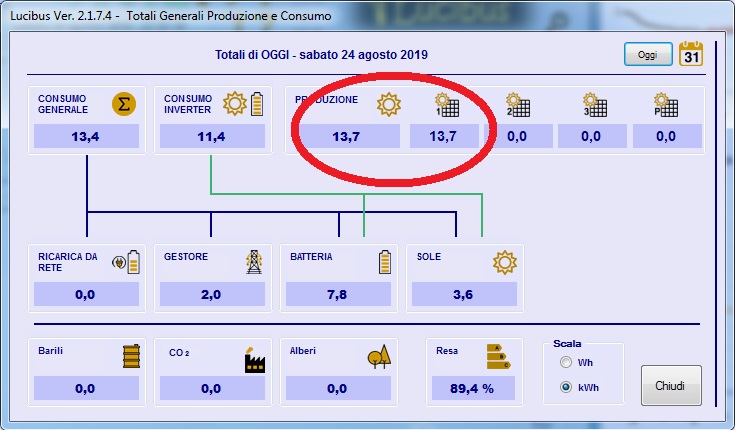The image size is (735, 430).
Task: Select the Wh scale radio button
Action: coord(566,362)
